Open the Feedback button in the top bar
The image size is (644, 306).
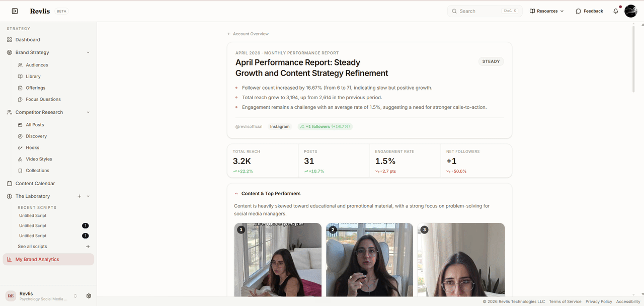[589, 11]
